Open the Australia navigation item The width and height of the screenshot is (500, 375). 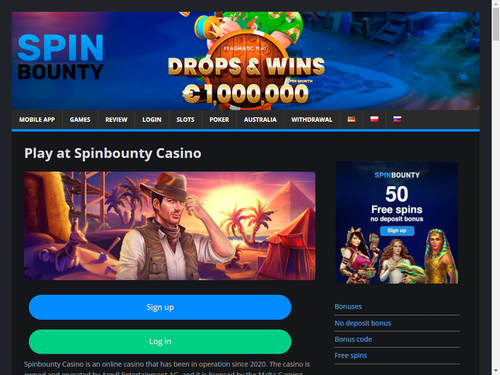coord(260,120)
